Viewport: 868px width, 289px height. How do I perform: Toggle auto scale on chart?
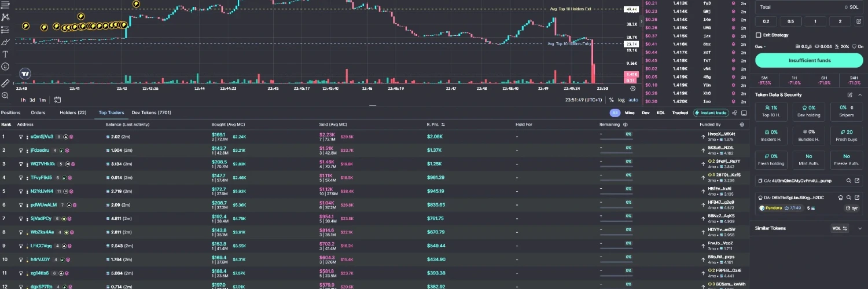point(634,100)
